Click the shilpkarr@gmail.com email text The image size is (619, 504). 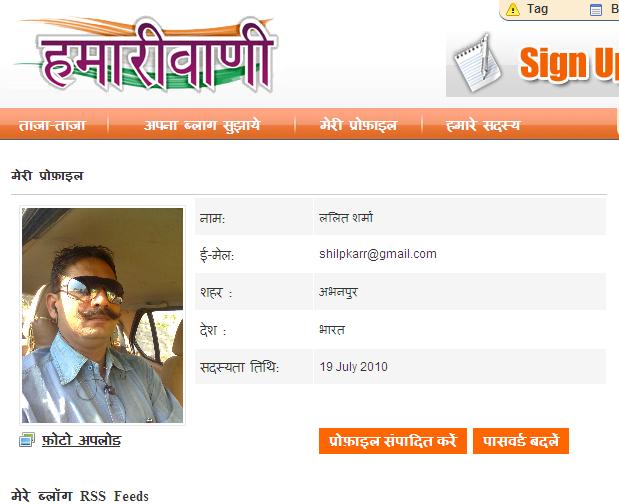tap(378, 254)
